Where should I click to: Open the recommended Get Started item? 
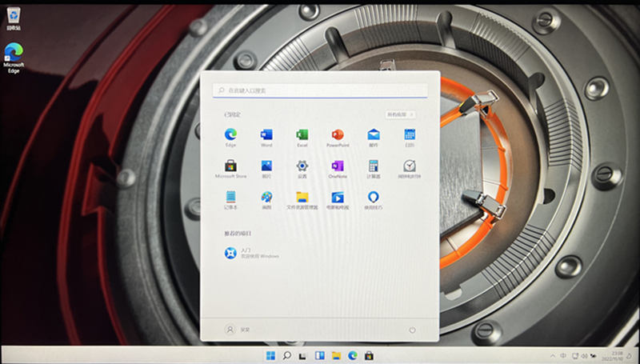251,253
